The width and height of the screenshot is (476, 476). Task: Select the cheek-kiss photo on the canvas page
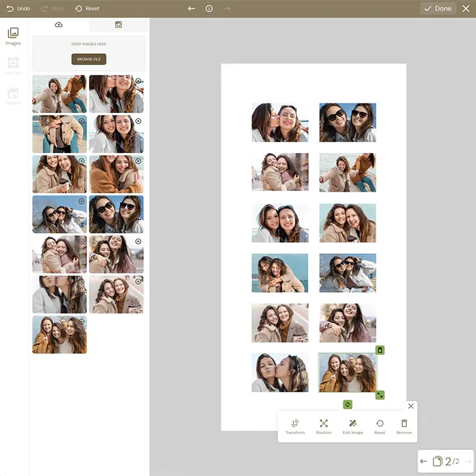click(x=280, y=122)
